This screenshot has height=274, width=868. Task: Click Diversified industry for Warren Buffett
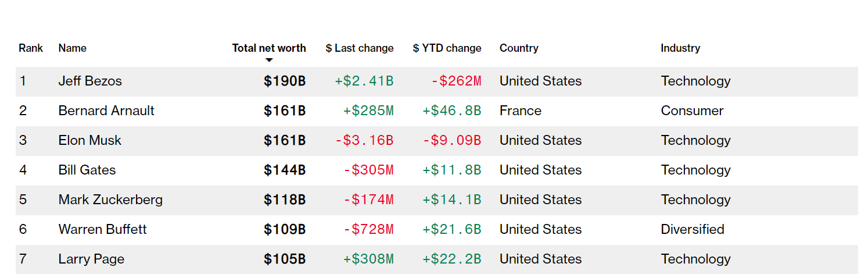[693, 230]
